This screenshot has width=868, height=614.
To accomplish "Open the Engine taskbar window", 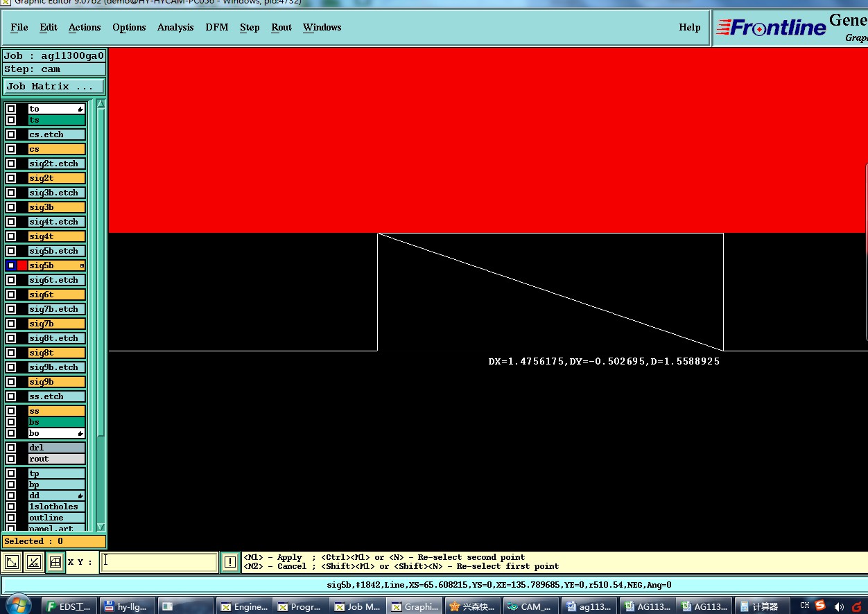I will [244, 606].
